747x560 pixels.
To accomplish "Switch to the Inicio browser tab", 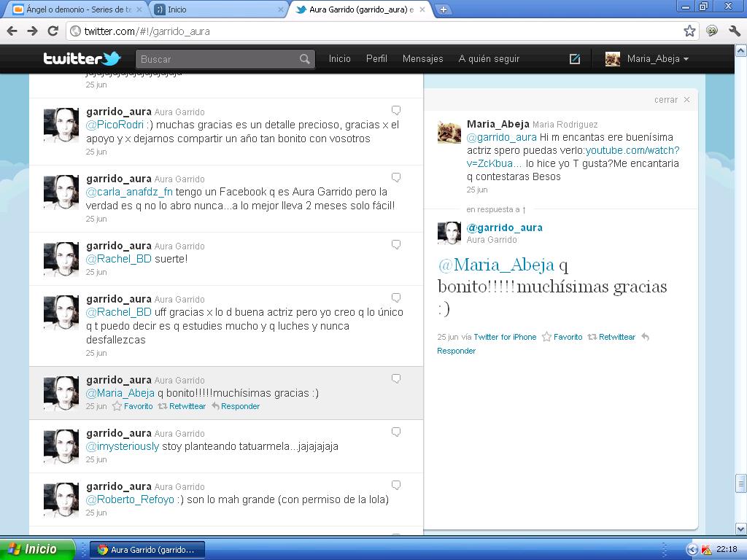I will point(217,9).
